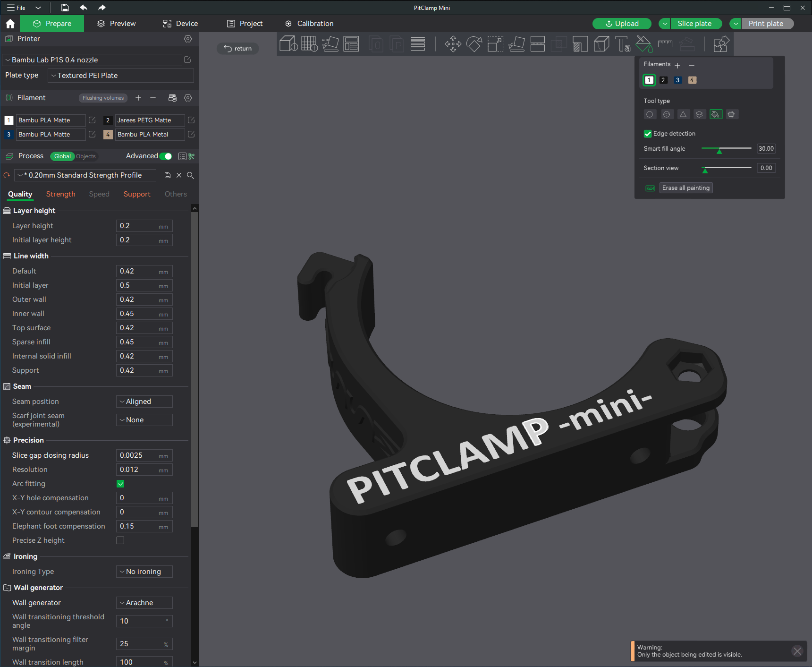The height and width of the screenshot is (667, 812).
Task: Open Print plate dropdown arrow
Action: (736, 24)
